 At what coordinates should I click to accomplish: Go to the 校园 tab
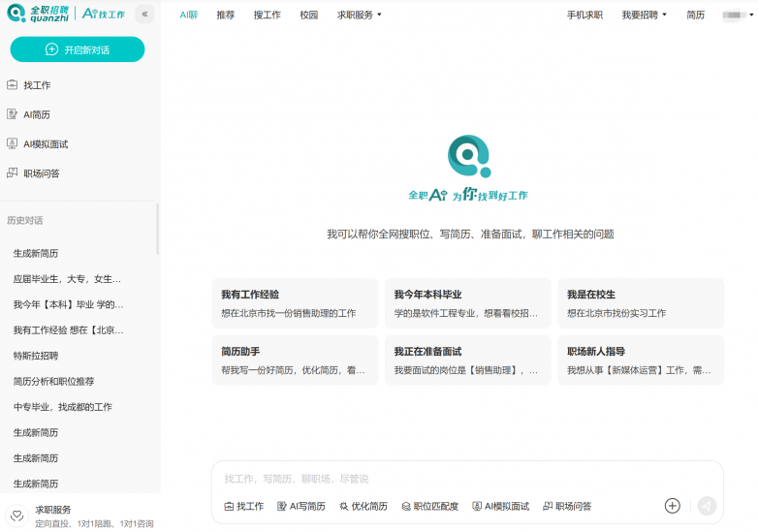308,16
